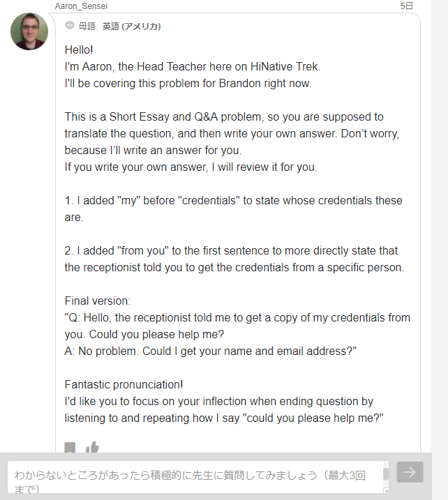This screenshot has width=448, height=500.
Task: Click the bookmark icon below the message
Action: pyautogui.click(x=70, y=448)
